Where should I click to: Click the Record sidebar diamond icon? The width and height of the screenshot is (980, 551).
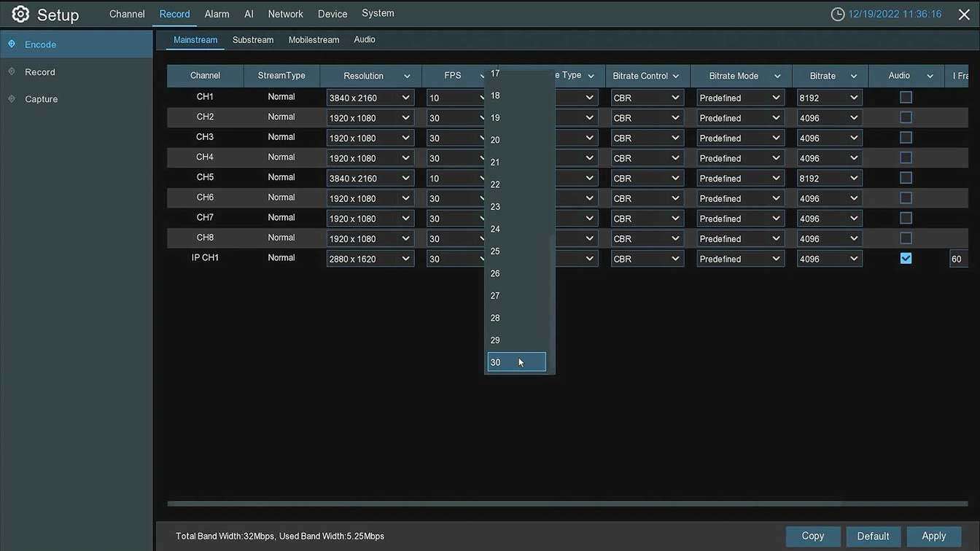[x=12, y=71]
